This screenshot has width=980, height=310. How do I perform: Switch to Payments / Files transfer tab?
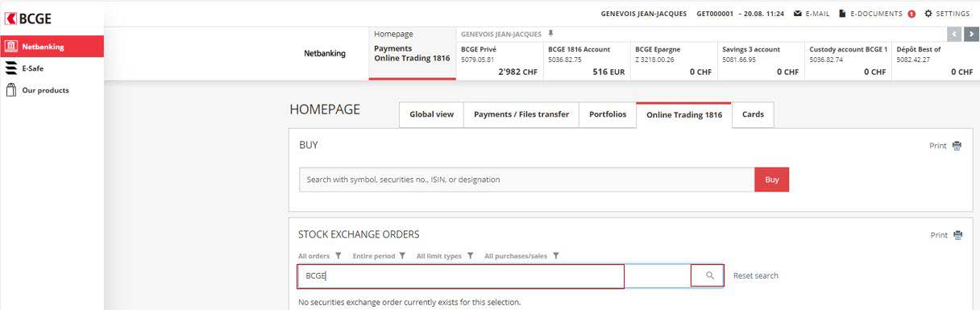[x=521, y=114]
